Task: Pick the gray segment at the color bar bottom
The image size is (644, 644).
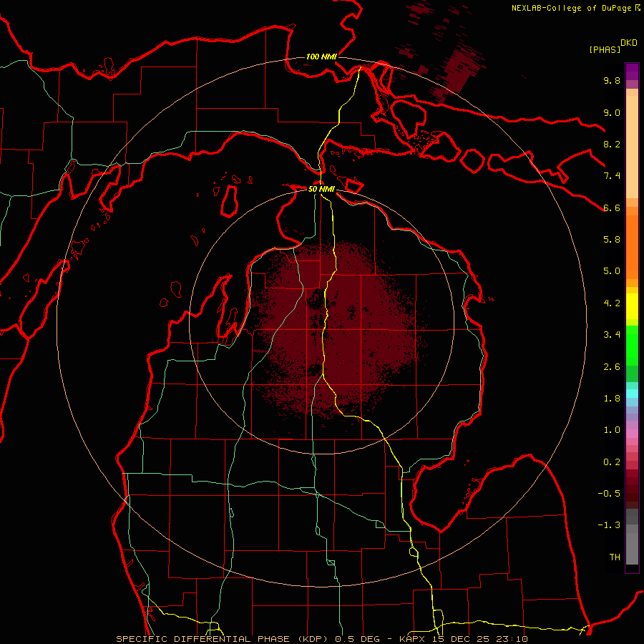Action: coord(632,548)
